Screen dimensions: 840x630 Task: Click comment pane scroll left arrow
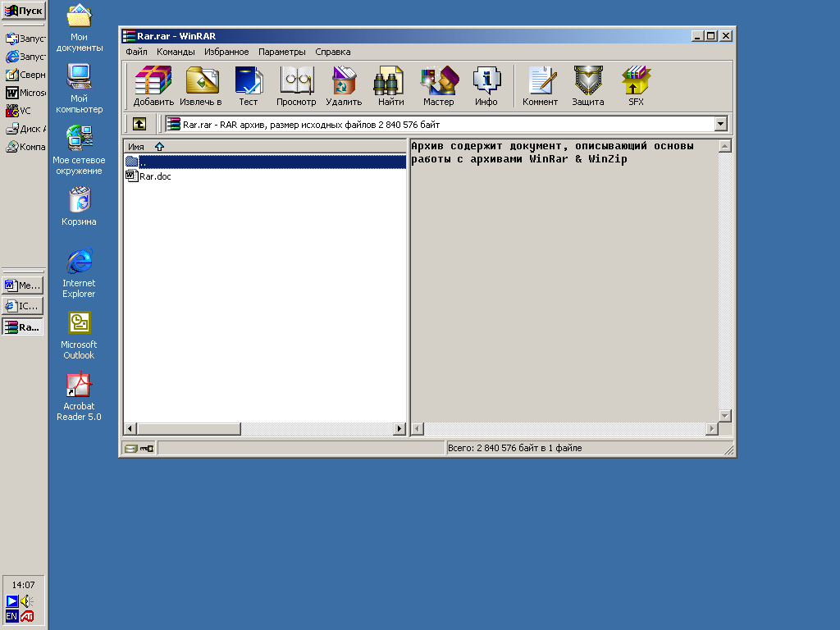coord(418,428)
